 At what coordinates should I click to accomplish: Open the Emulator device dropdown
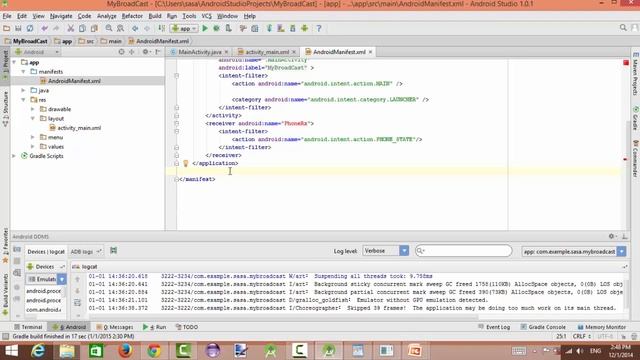[46, 279]
